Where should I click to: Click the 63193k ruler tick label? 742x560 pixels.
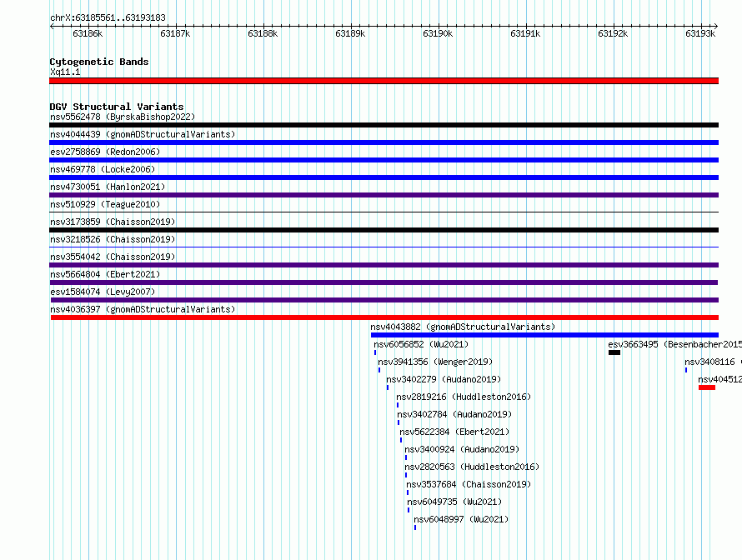pyautogui.click(x=700, y=33)
